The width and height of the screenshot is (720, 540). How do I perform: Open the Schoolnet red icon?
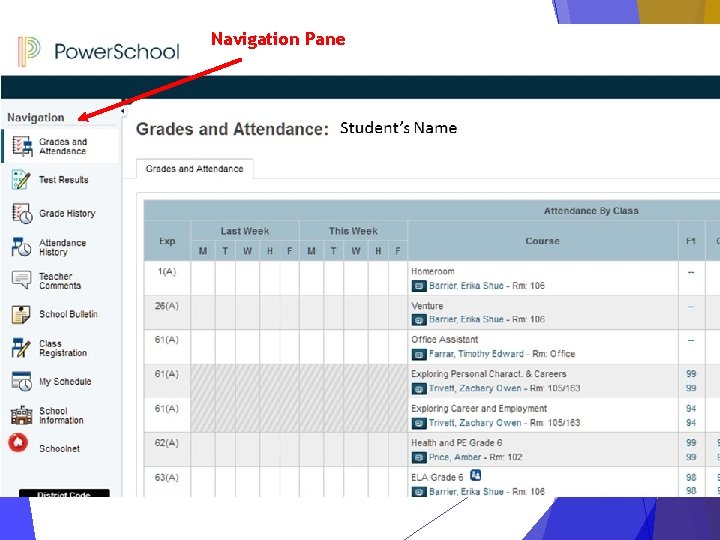coord(18,443)
